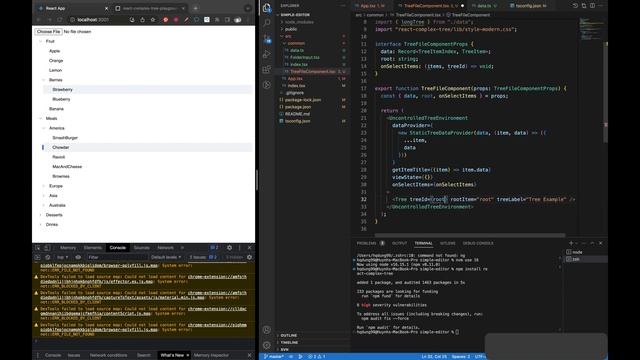Close the DevTools bottom drawer

click(249, 355)
